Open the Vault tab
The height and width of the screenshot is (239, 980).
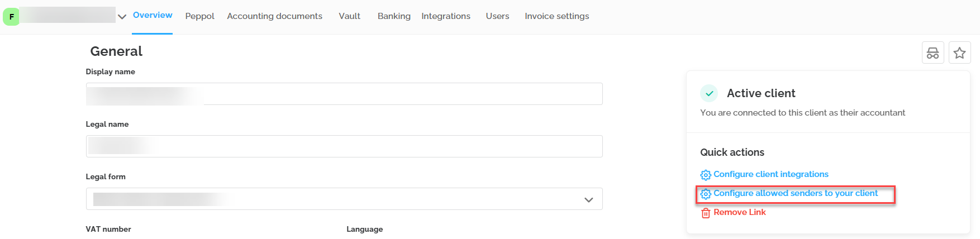pos(349,16)
